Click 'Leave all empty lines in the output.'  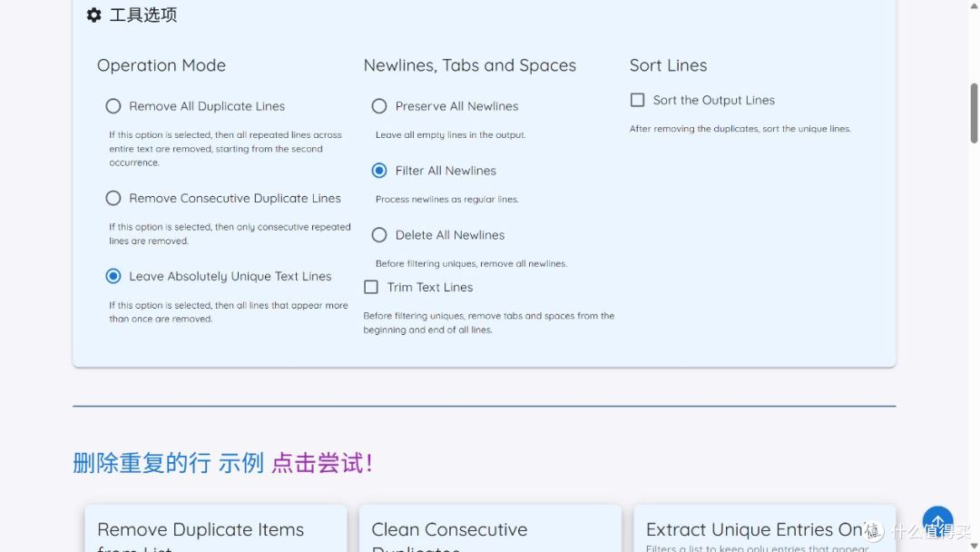pyautogui.click(x=451, y=135)
